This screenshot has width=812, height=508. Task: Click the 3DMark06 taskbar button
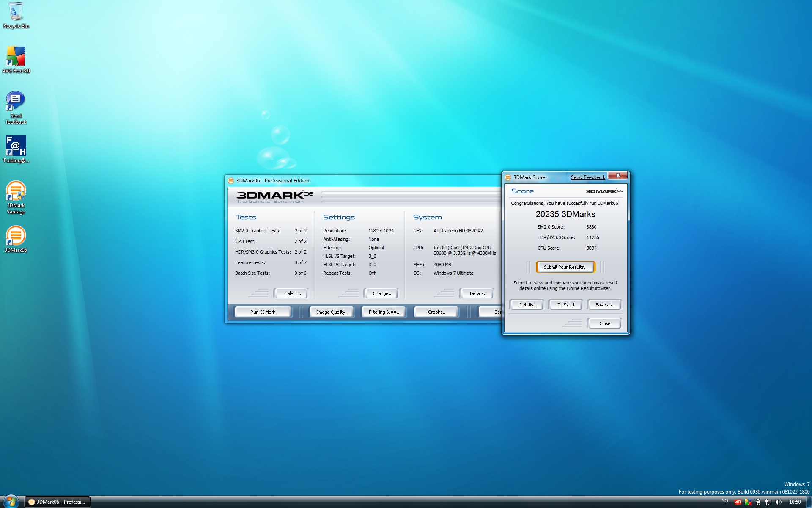coord(58,502)
